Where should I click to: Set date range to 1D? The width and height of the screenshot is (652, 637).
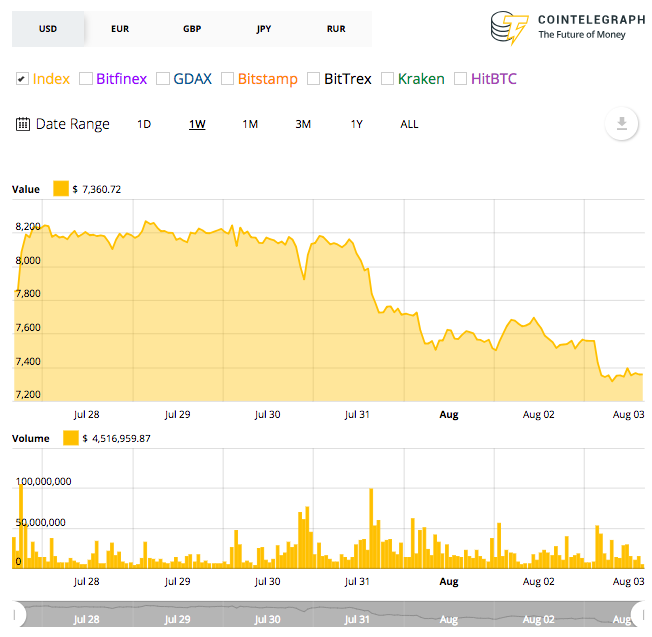144,124
